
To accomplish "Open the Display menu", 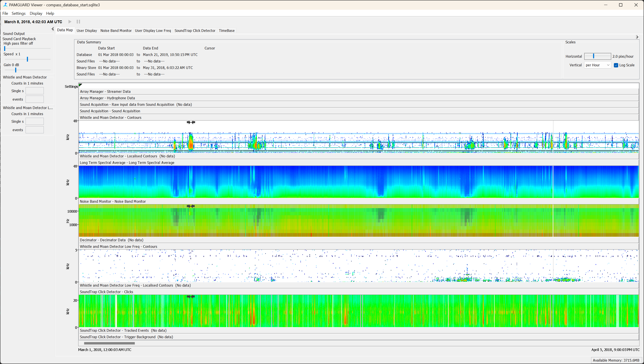I will [x=36, y=13].
